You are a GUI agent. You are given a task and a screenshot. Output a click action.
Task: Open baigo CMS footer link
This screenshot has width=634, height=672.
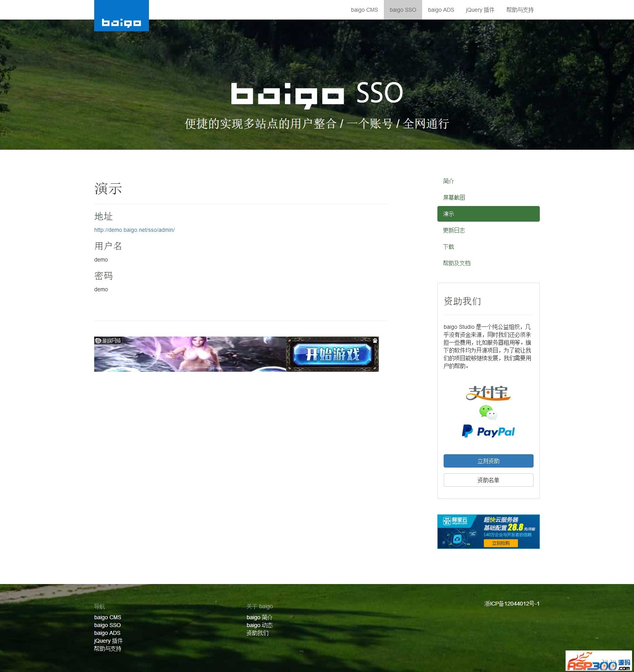pyautogui.click(x=107, y=617)
